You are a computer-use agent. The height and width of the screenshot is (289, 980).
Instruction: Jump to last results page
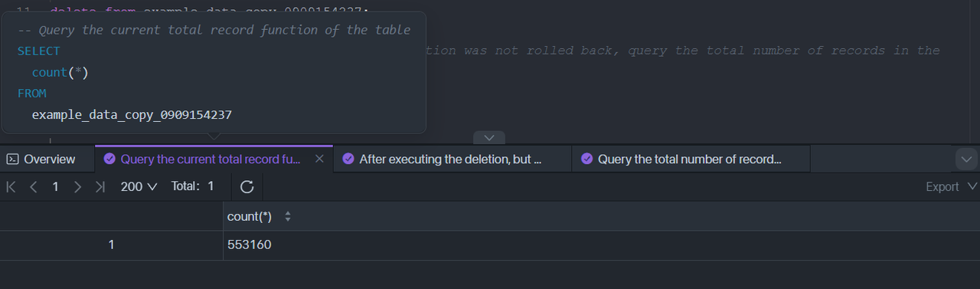click(100, 186)
